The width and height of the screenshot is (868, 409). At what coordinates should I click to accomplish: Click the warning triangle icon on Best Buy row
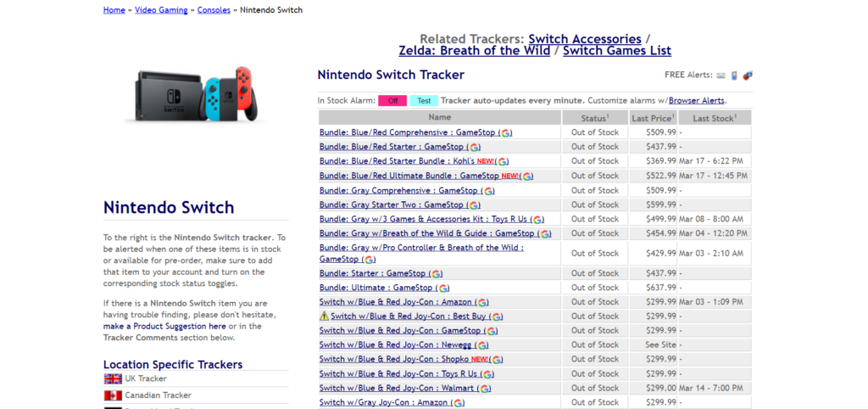(x=325, y=316)
